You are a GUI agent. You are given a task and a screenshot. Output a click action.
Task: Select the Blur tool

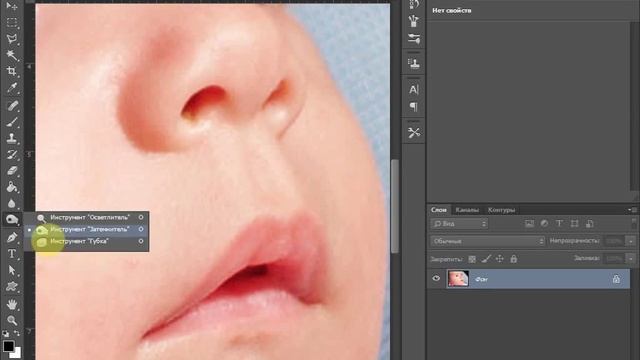click(x=12, y=203)
